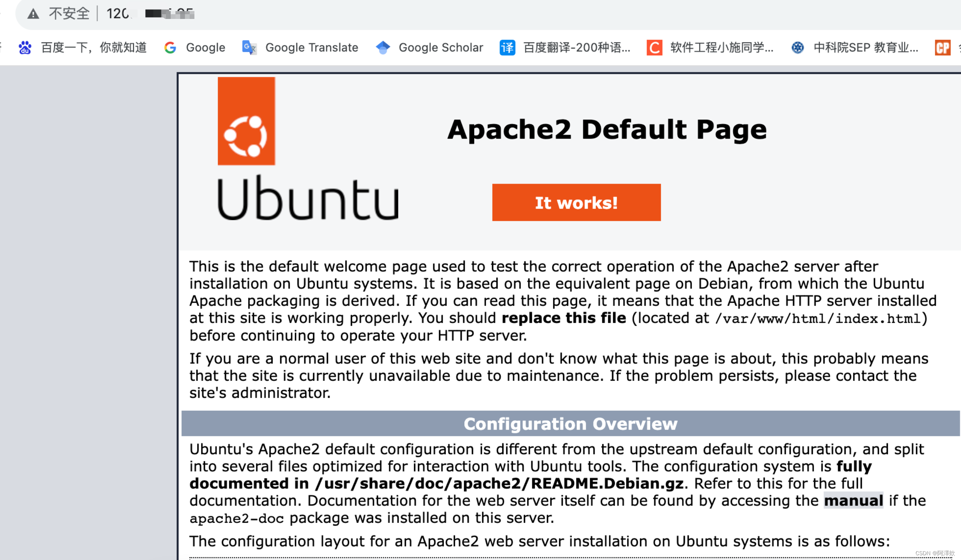The width and height of the screenshot is (961, 560).
Task: Select the address bar URL
Action: pyautogui.click(x=150, y=13)
